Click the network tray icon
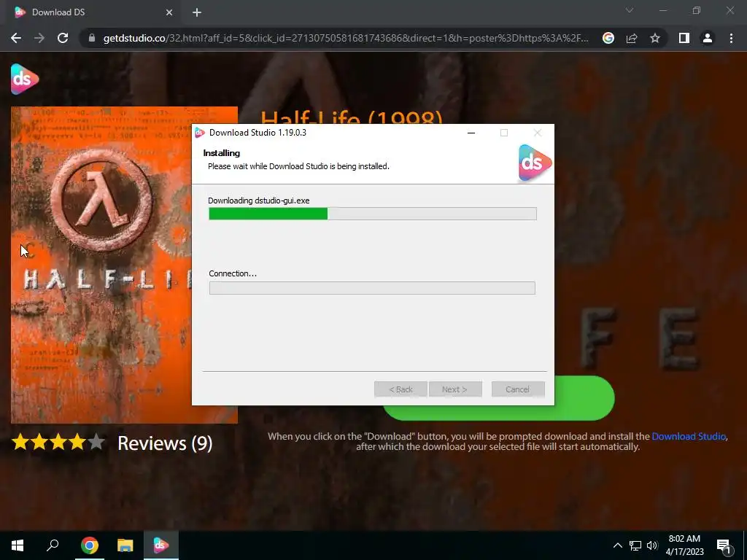 635,545
